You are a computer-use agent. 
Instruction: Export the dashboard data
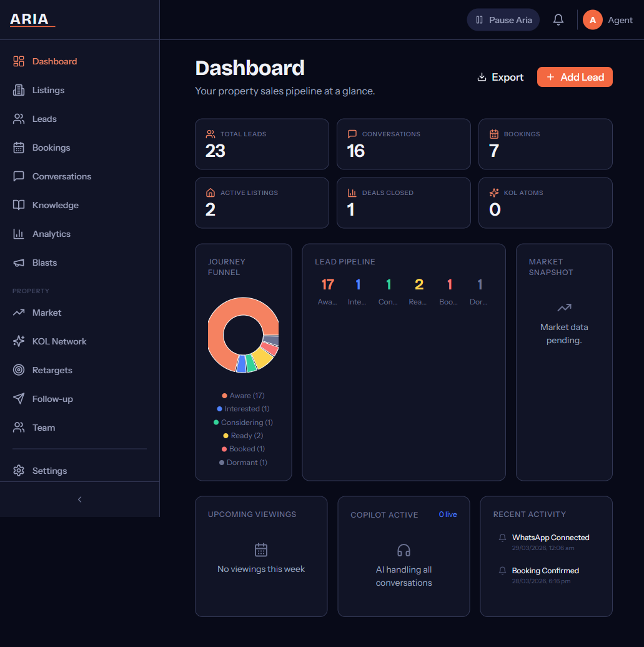click(x=500, y=77)
